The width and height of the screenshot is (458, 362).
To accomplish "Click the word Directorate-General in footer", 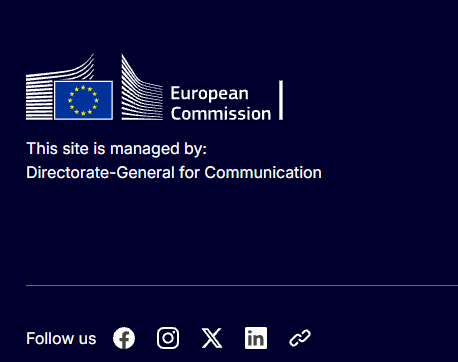I will [100, 173].
